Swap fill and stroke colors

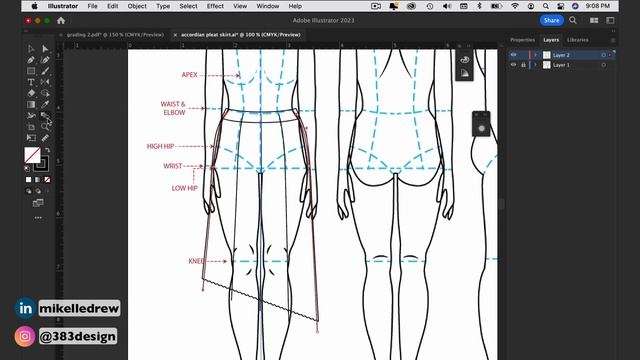pyautogui.click(x=47, y=150)
